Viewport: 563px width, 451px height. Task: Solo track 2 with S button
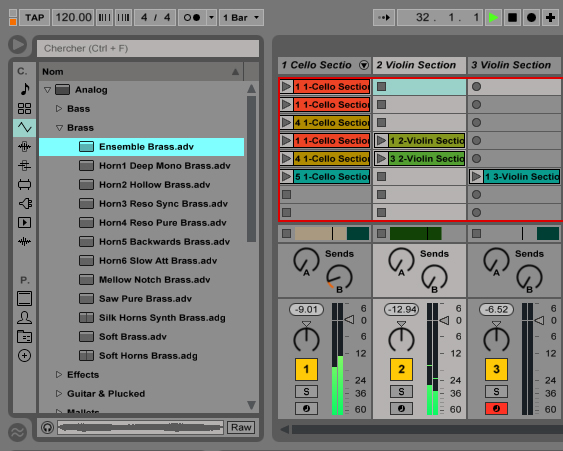click(401, 391)
